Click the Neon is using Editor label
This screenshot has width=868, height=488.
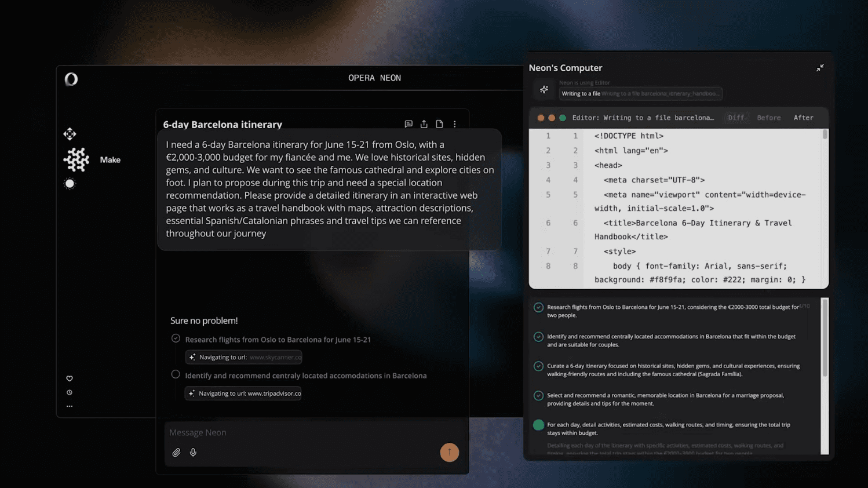click(584, 83)
